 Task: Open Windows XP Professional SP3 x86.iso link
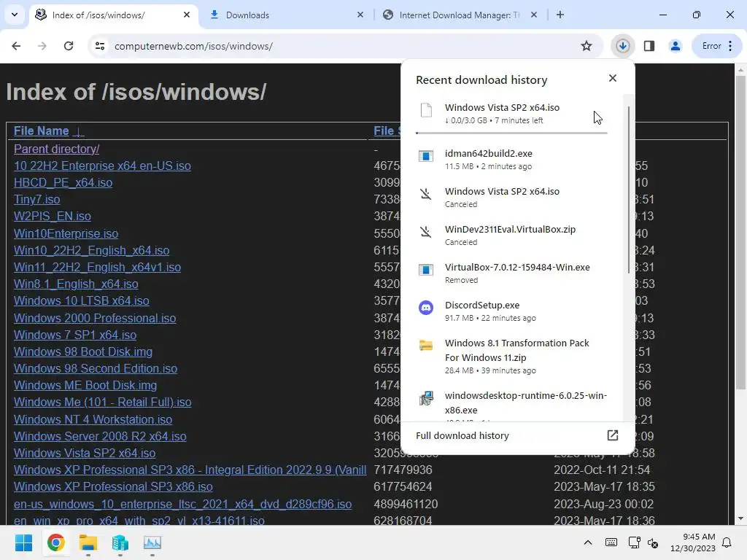pyautogui.click(x=113, y=486)
